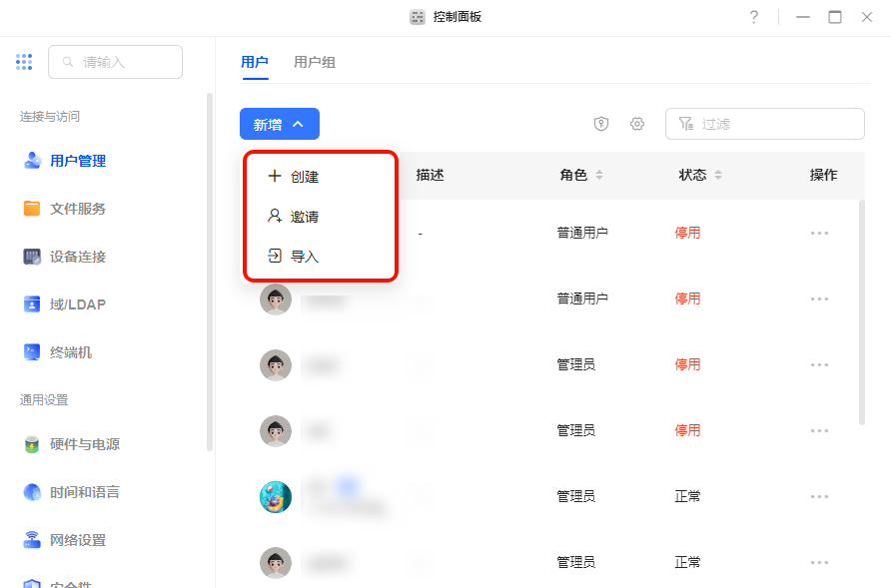
Task: Open 时间和语言 settings
Action: tap(84, 492)
